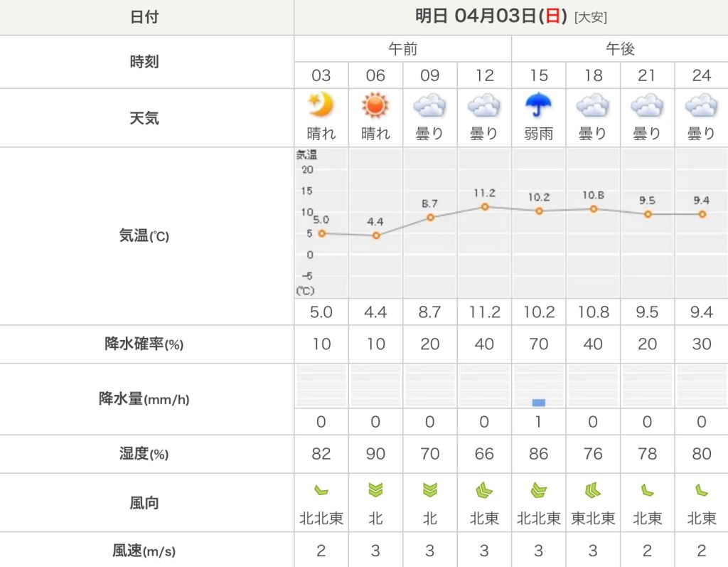The image size is (728, 567).
Task: Click the sun icon for 06 o'clock
Action: 375,105
